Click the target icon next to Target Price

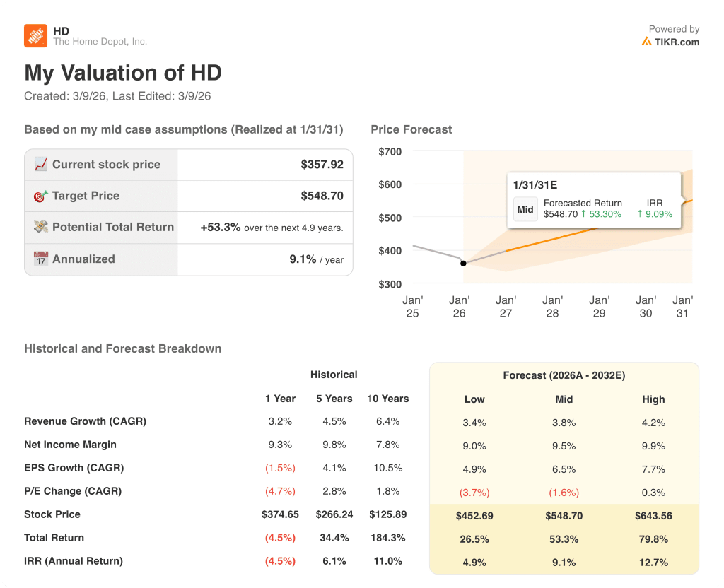tap(41, 196)
